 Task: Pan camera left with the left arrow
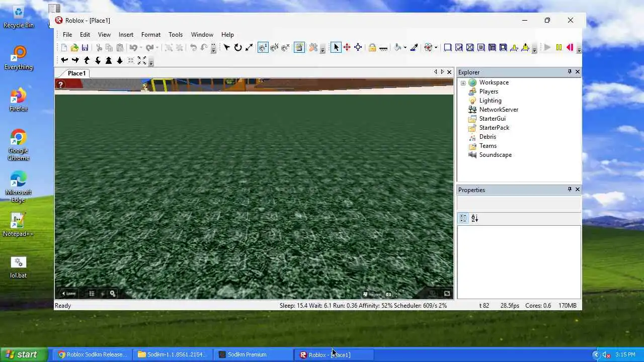pyautogui.click(x=64, y=60)
